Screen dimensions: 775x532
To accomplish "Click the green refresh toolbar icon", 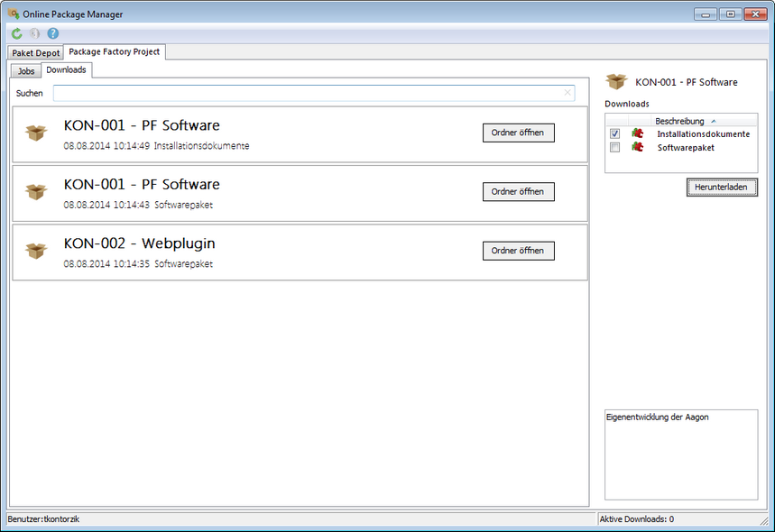I will [16, 33].
